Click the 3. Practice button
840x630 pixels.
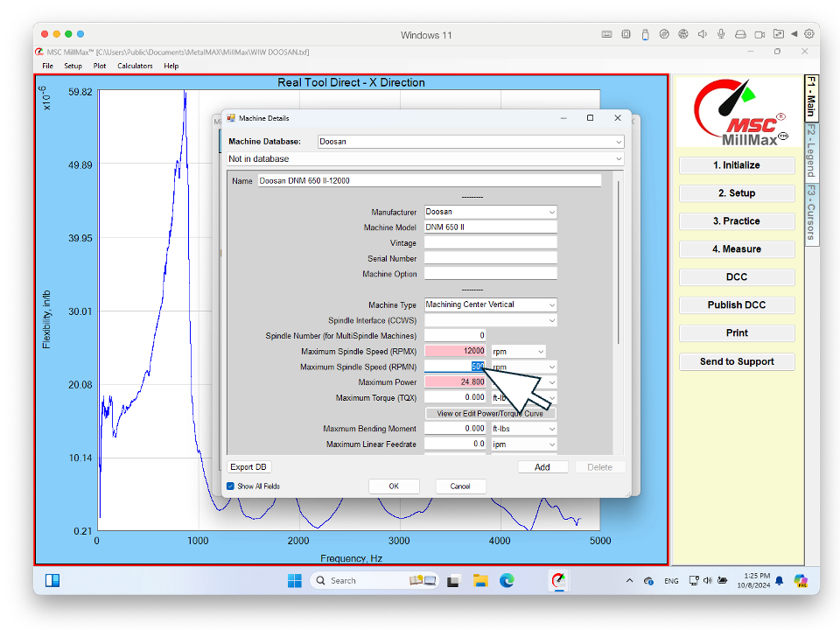(737, 221)
